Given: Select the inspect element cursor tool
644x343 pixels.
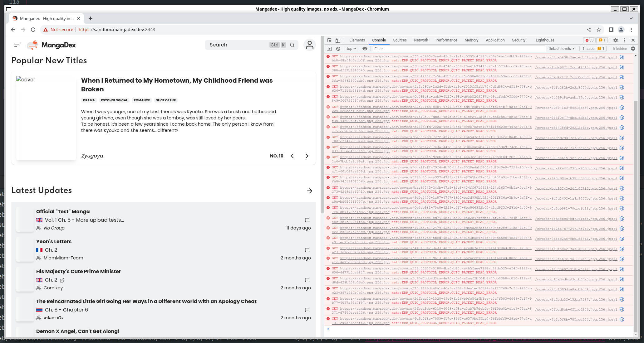Looking at the screenshot, I should [x=329, y=40].
